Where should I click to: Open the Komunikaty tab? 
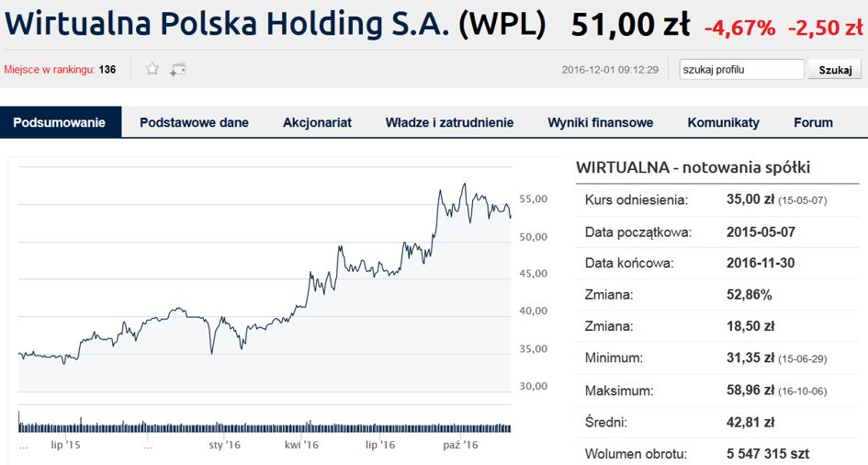[723, 122]
